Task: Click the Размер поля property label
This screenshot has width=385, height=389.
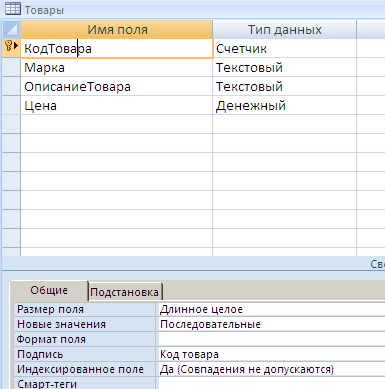Action: click(x=85, y=309)
